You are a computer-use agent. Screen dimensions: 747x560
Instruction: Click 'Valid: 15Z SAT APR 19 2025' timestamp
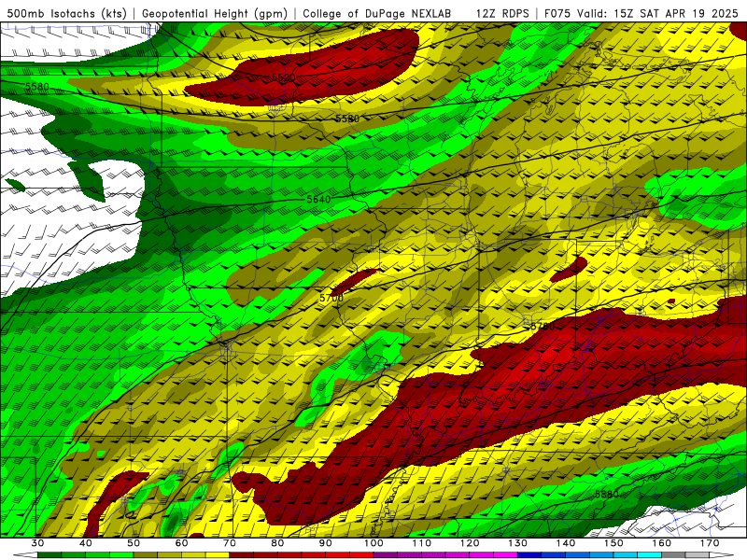click(657, 13)
